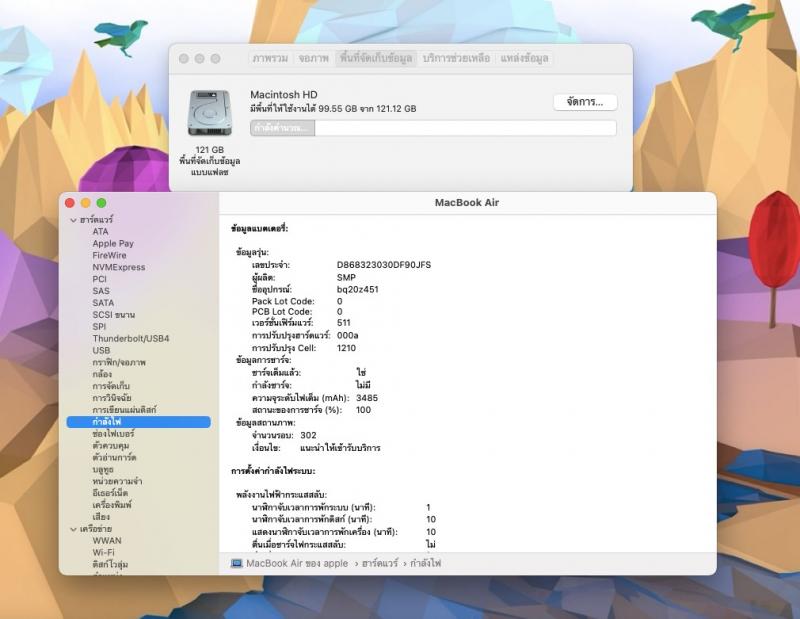Image resolution: width=800 pixels, height=619 pixels.
Task: Open ช่องไฟเบอร์ in the sidebar
Action: coord(113,434)
